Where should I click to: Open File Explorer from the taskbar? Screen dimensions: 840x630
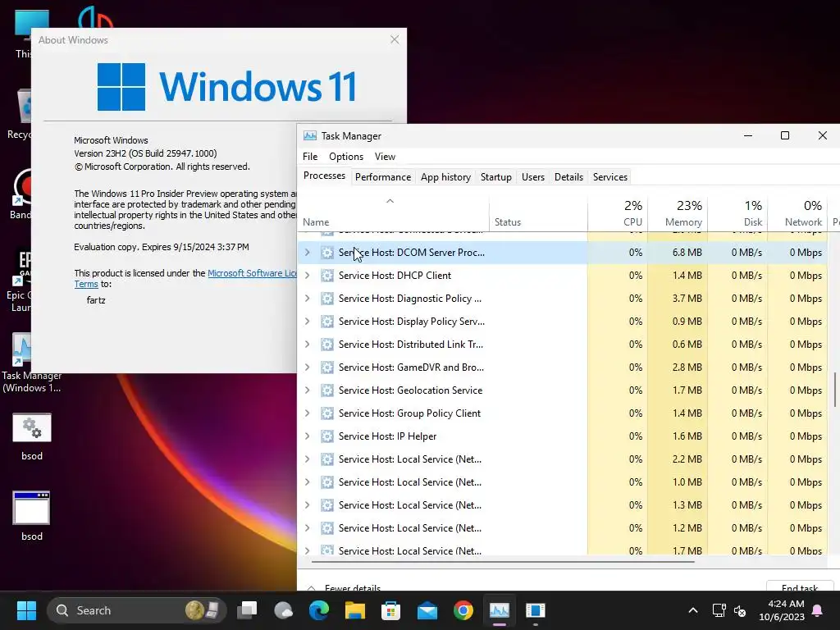354,610
